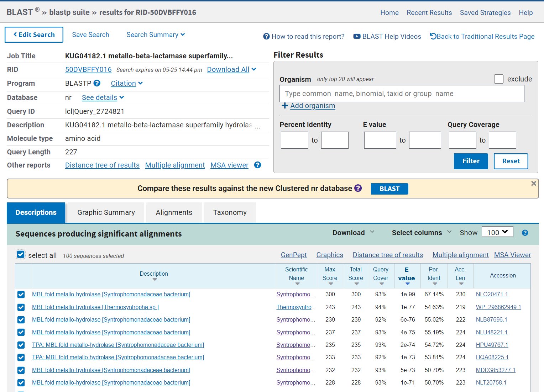
Task: Expand the Citation dropdown
Action: click(x=127, y=83)
